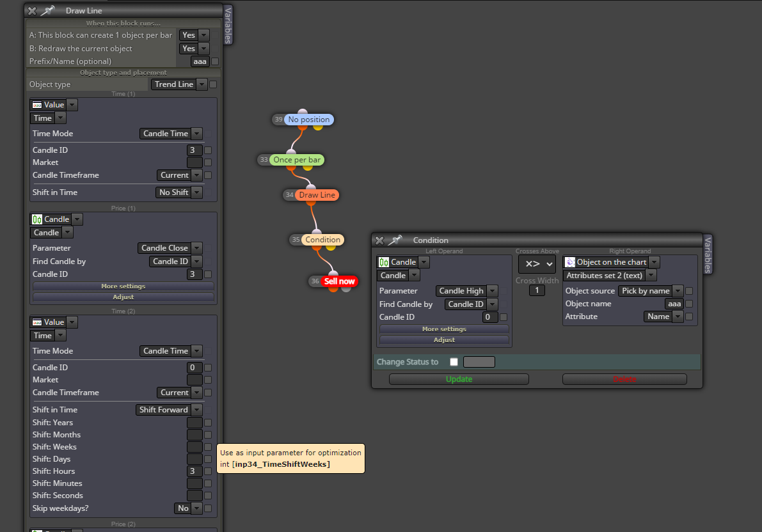
Task: Click yellow output dot of Condition block
Action: 331,247
